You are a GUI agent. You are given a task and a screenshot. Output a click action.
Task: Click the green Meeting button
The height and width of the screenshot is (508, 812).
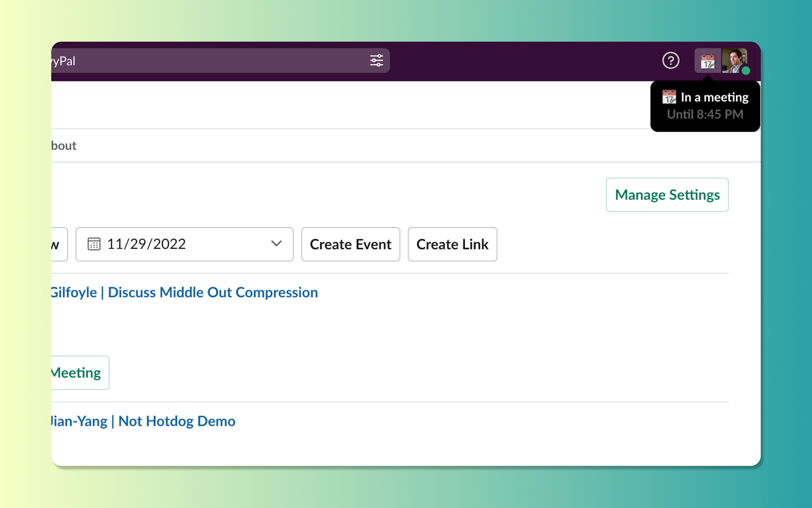point(79,373)
